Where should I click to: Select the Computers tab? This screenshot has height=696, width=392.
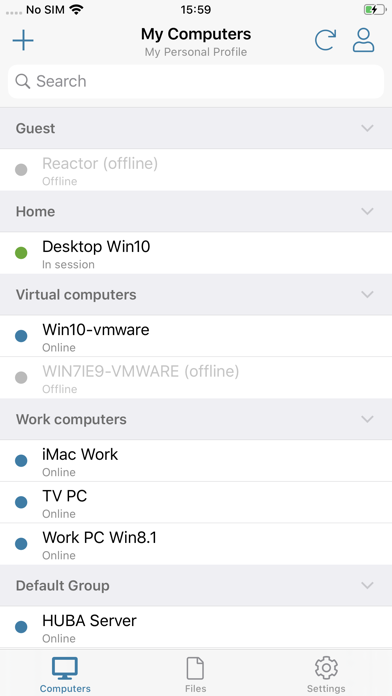(x=65, y=674)
